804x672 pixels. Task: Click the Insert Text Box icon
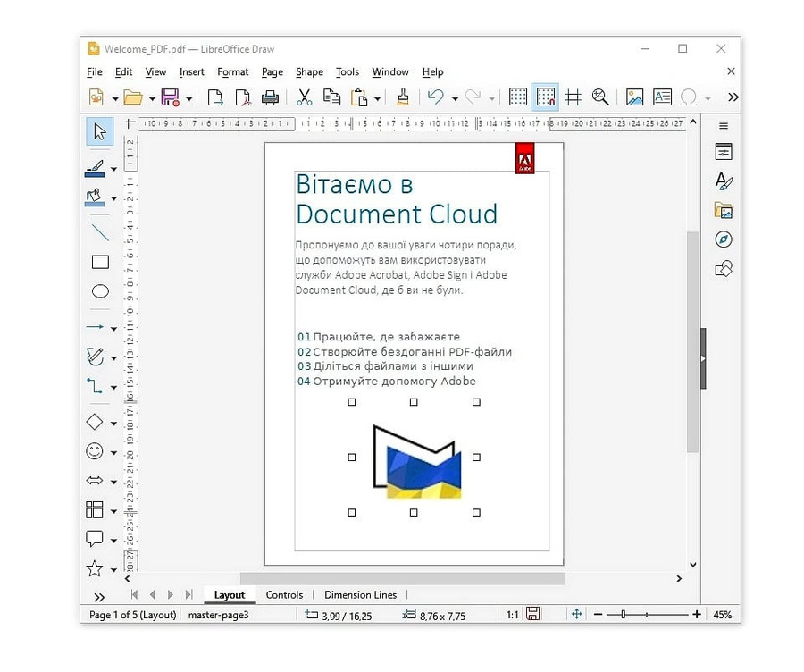(x=663, y=97)
